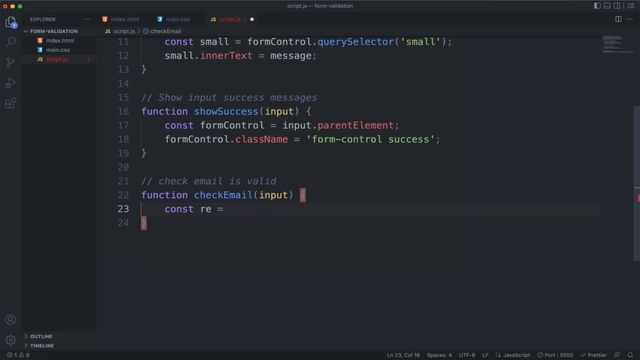Click the code minimap preview
Screen dimensions: 640x360
click(617, 44)
